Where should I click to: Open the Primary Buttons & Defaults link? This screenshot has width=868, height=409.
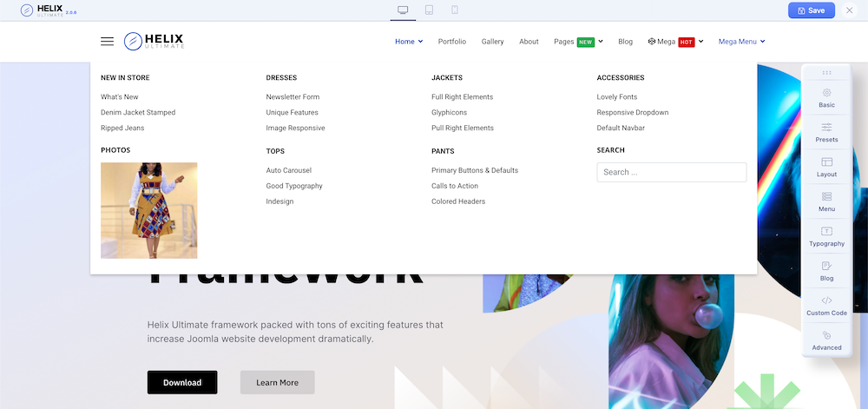pos(475,170)
